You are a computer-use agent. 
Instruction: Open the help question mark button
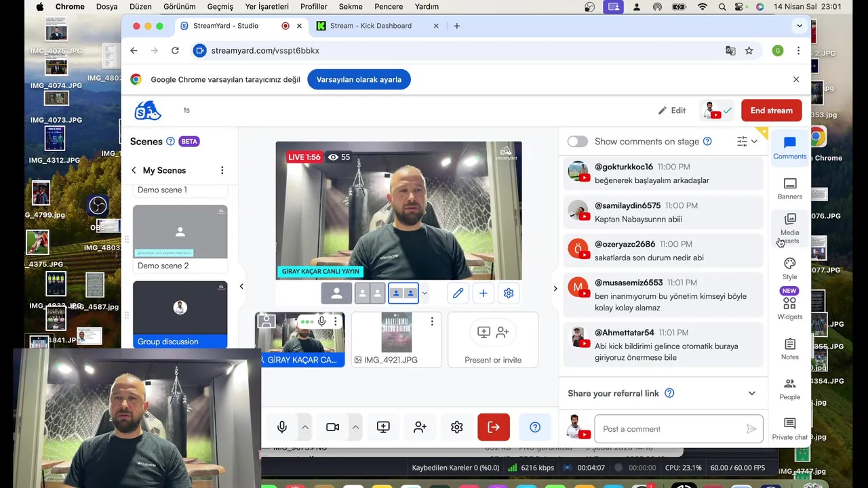pos(535,427)
